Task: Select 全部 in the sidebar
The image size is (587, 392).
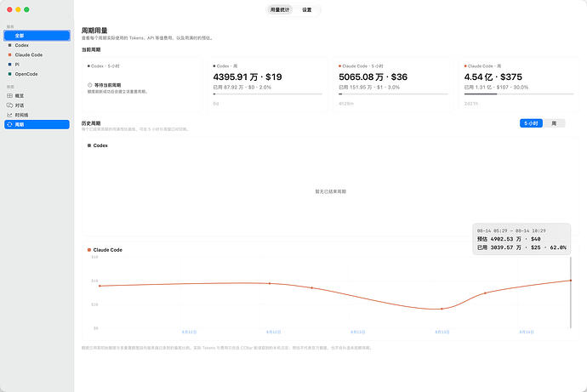Action: (x=37, y=36)
